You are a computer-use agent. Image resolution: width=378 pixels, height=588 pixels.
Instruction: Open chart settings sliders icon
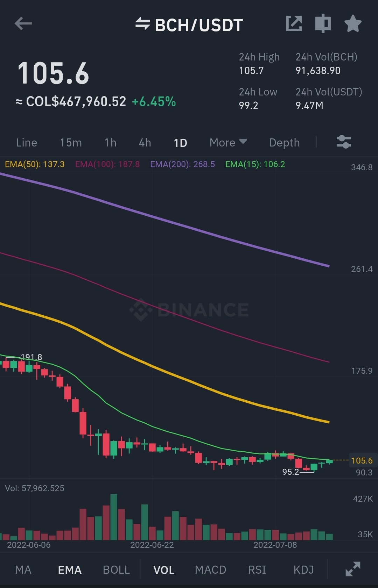tap(344, 142)
